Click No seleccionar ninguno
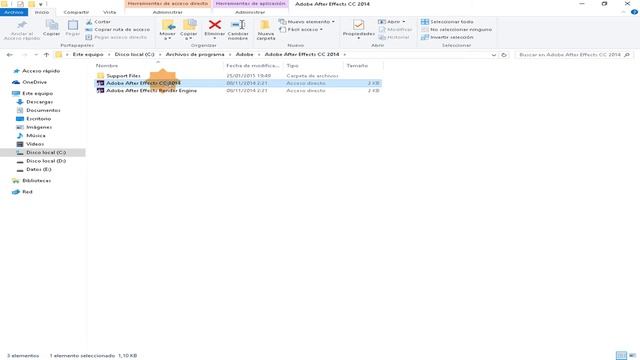 [x=456, y=29]
